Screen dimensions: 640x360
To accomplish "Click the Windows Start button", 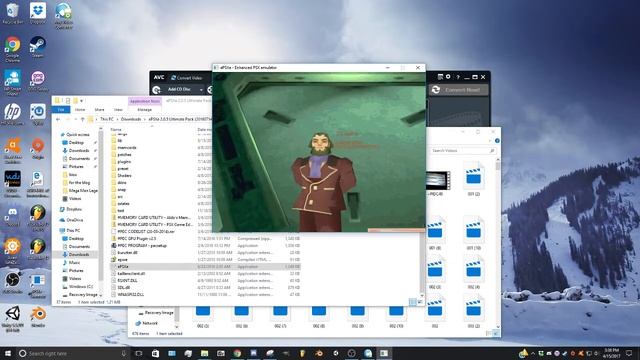I will click(8, 353).
